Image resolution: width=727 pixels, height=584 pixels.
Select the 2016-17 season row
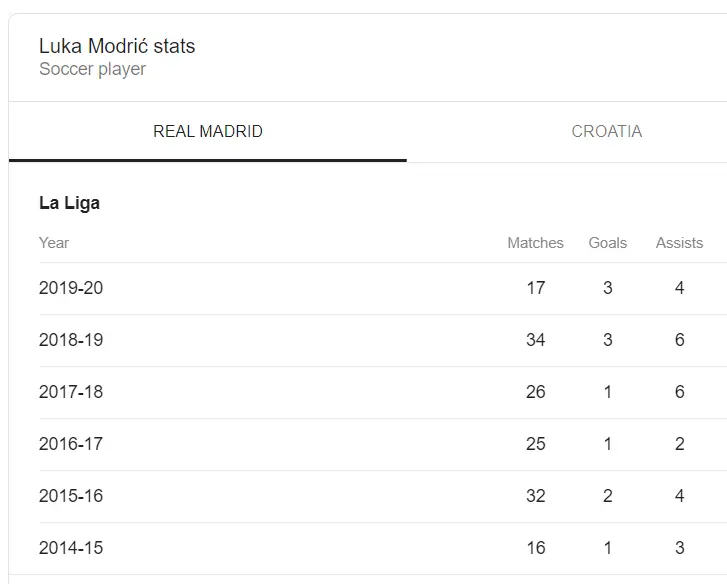pos(71,444)
